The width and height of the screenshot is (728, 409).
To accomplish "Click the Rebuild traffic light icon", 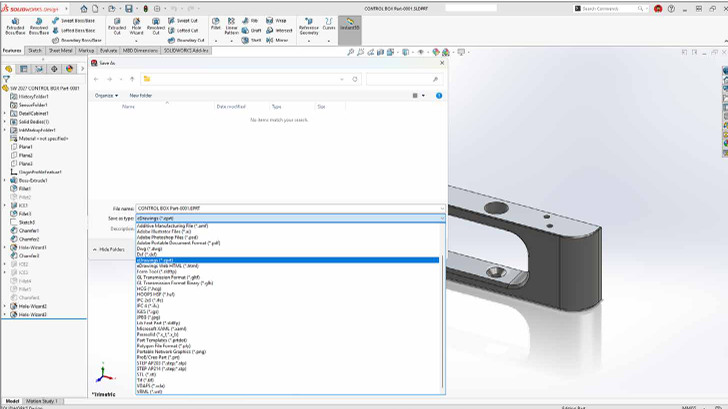I will (145, 8).
